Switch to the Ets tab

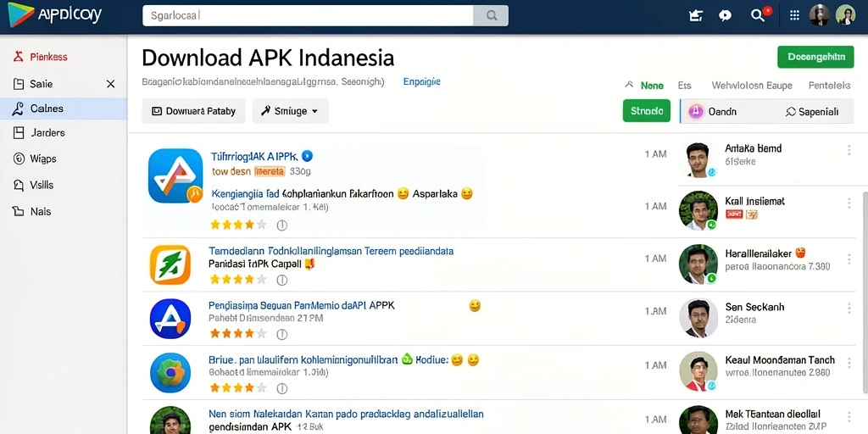685,86
